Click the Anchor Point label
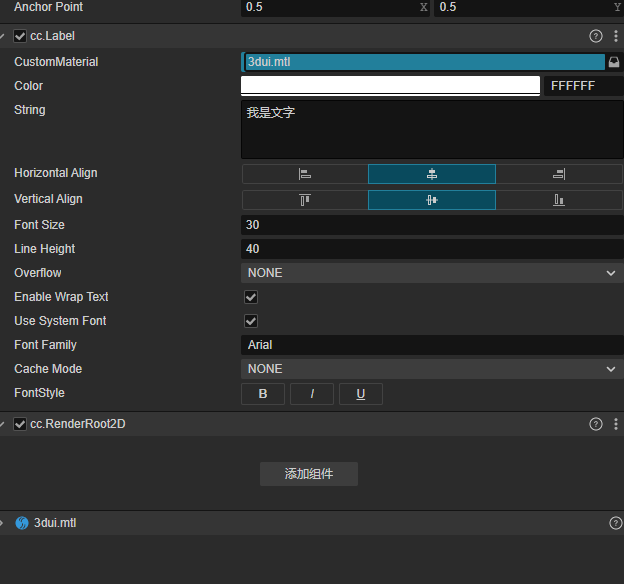Screen dimensions: 624x584 click(49, 7)
